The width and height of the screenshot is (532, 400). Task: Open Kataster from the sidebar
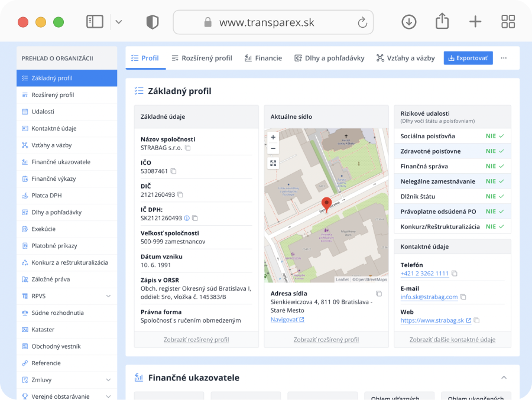pyautogui.click(x=42, y=329)
